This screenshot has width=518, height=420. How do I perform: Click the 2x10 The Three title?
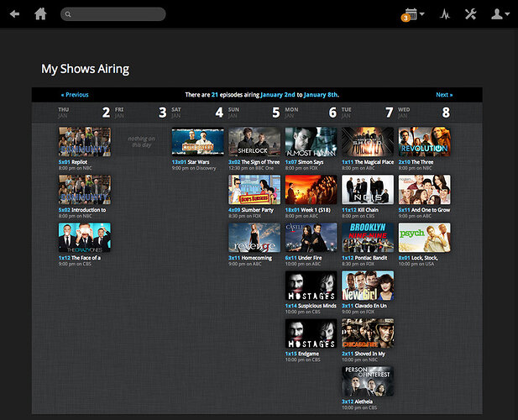416,162
